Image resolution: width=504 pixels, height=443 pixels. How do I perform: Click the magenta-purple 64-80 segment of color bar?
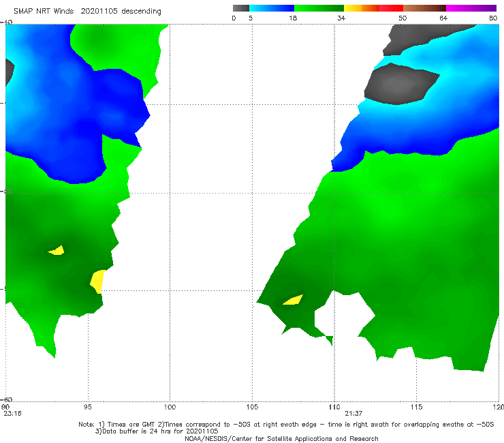pos(471,8)
